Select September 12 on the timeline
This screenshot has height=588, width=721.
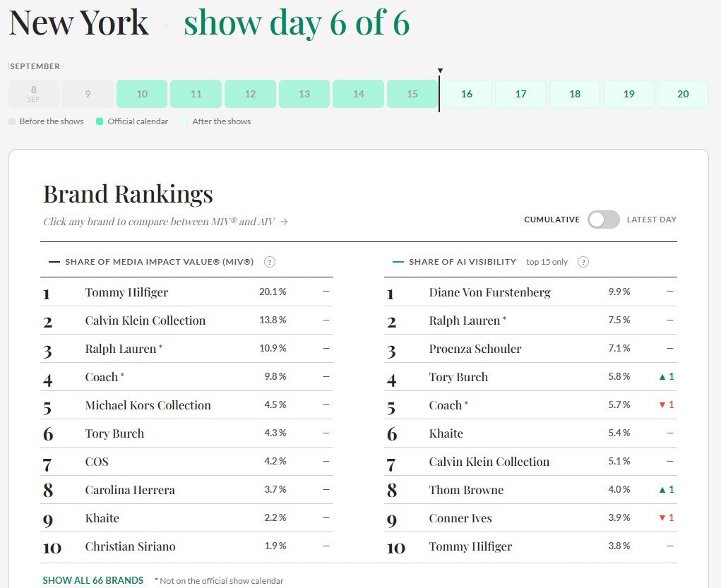click(250, 94)
